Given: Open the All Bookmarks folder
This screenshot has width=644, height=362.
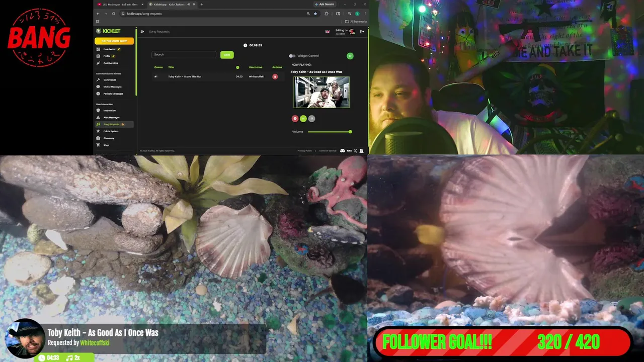Looking at the screenshot, I should point(356,22).
